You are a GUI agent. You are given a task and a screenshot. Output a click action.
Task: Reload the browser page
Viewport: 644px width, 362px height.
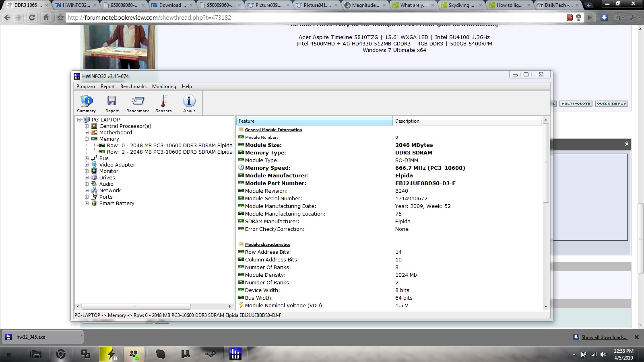[32, 18]
